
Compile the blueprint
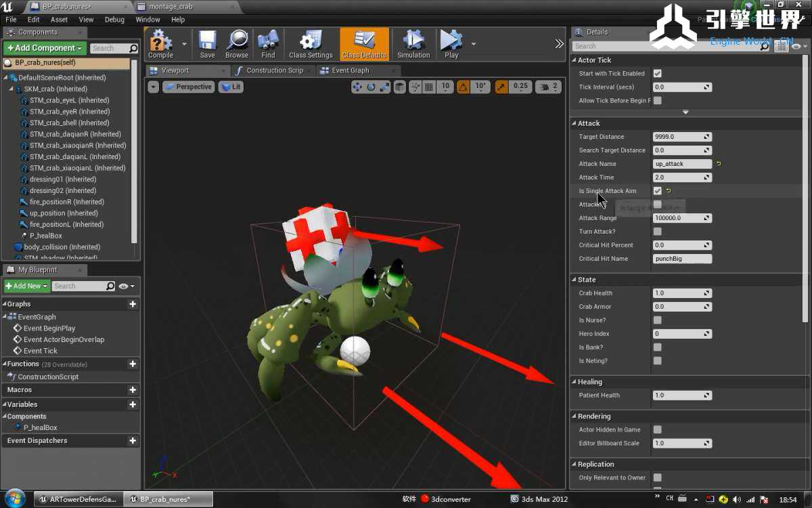(161, 44)
